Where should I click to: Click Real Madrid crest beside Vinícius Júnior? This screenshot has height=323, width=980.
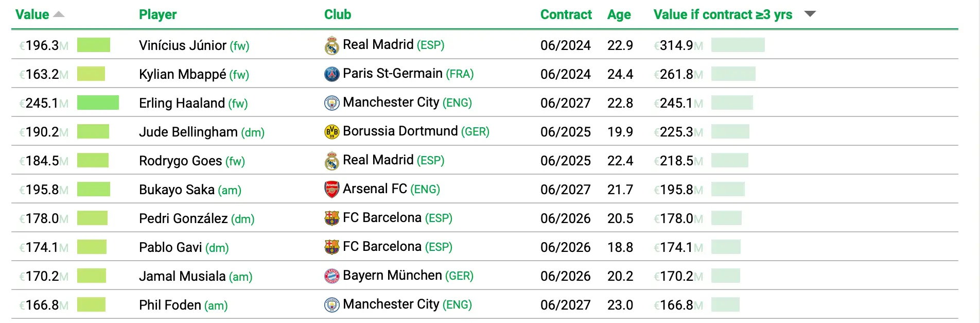click(332, 46)
